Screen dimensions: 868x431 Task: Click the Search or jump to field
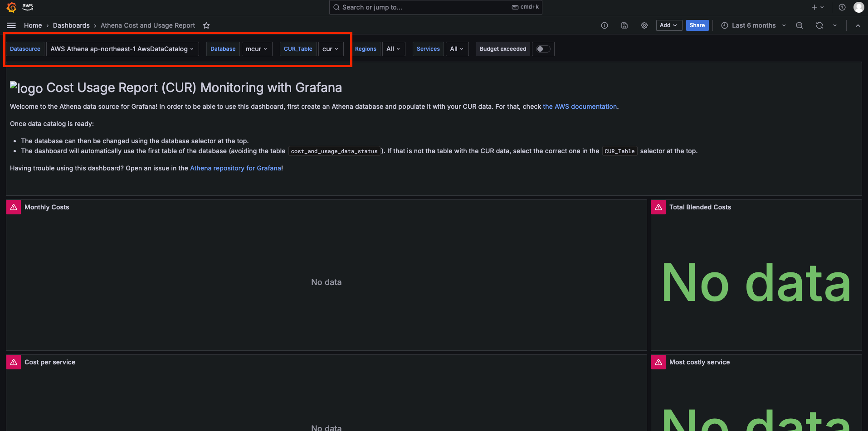tap(435, 7)
